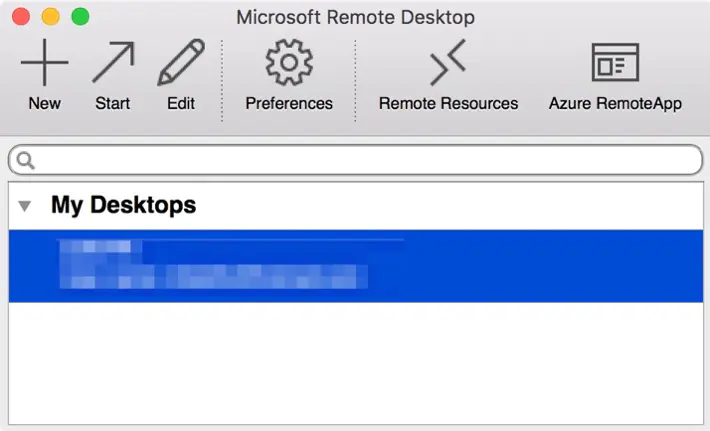
Task: Click the Start arrow icon
Action: point(113,62)
